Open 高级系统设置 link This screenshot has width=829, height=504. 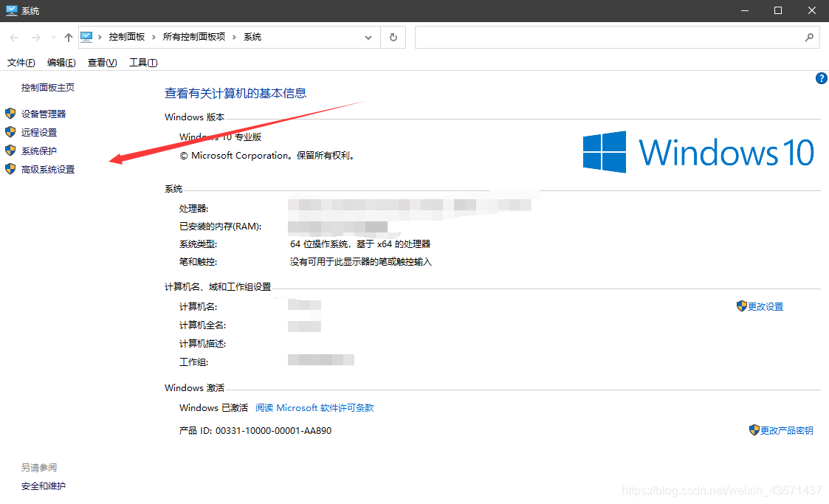(47, 170)
